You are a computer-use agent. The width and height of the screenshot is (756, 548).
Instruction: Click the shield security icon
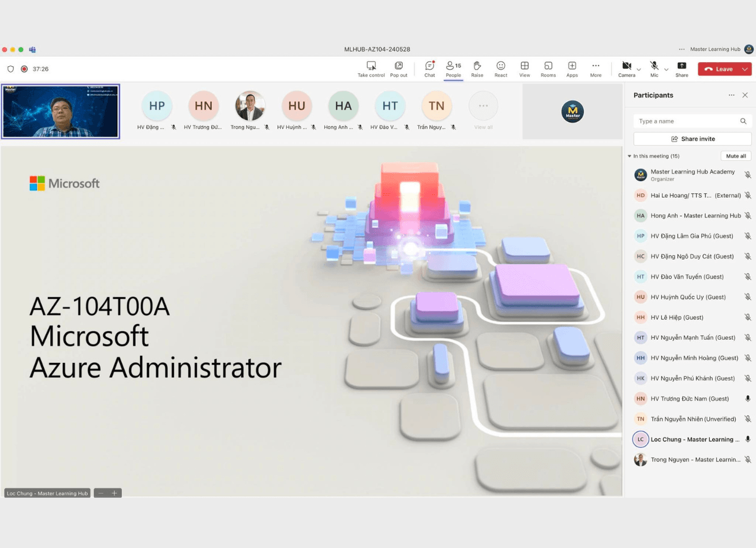tap(10, 69)
